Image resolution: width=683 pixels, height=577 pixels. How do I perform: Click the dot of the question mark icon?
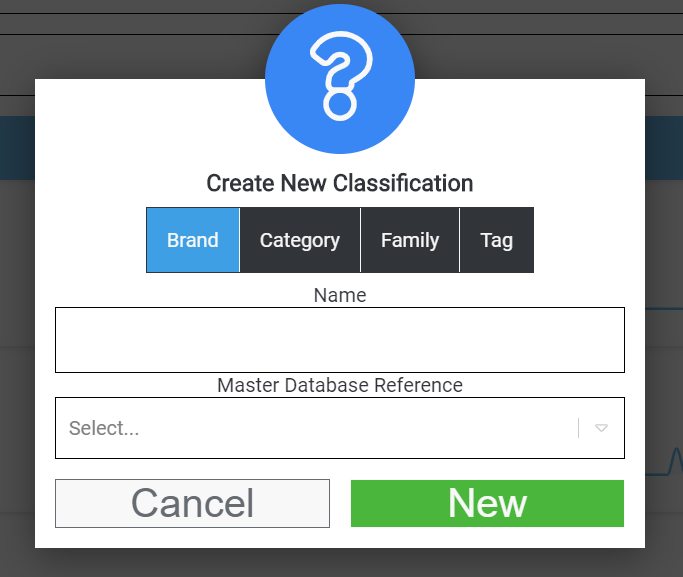(x=340, y=105)
